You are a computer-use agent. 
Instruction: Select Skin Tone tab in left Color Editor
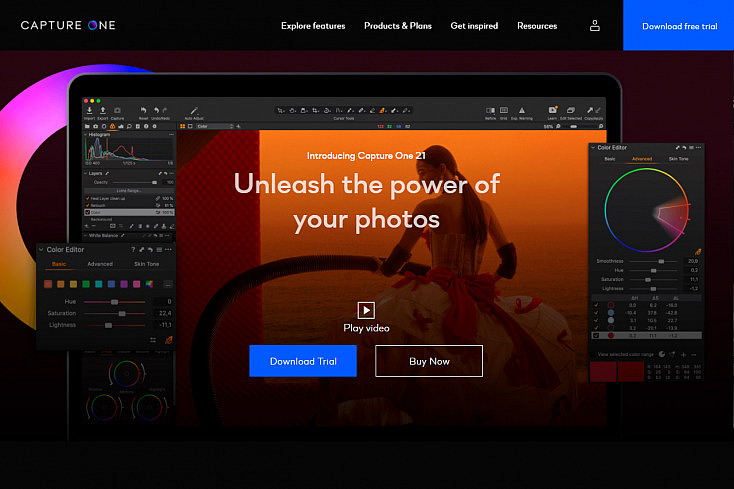[x=147, y=264]
